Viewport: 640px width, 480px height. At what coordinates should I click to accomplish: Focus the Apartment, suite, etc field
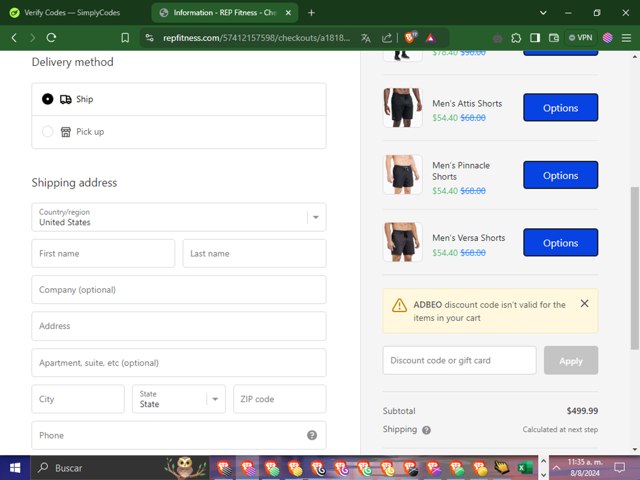click(x=179, y=362)
